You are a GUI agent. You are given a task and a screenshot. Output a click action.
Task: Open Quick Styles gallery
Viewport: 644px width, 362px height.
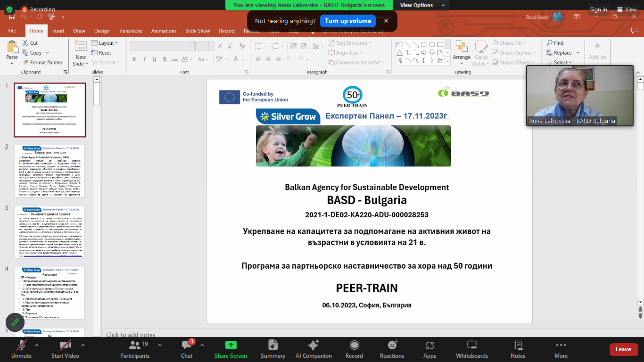(x=481, y=53)
